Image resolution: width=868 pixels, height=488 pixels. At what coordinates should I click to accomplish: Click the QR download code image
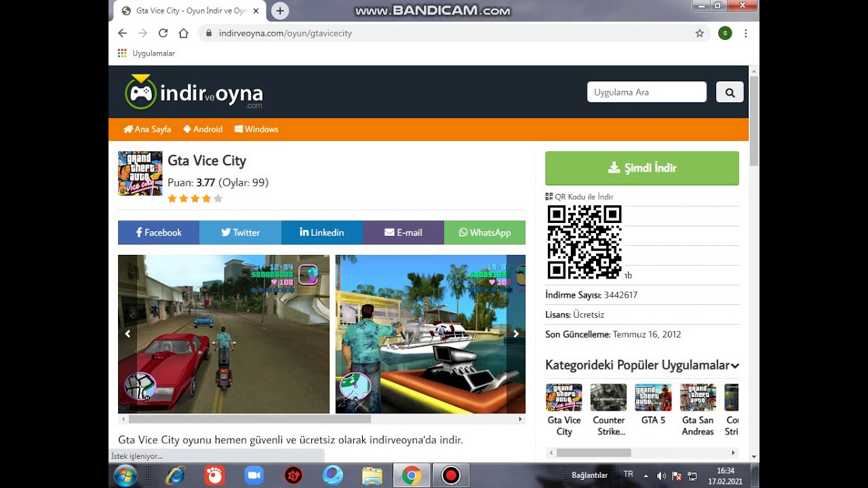[585, 243]
